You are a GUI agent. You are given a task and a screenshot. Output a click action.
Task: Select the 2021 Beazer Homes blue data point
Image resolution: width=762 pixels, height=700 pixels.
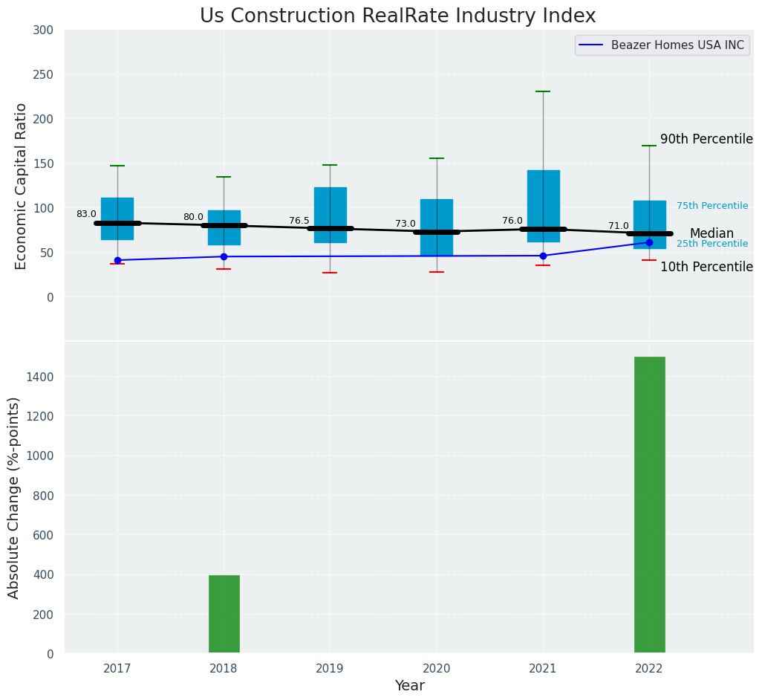pyautogui.click(x=543, y=256)
